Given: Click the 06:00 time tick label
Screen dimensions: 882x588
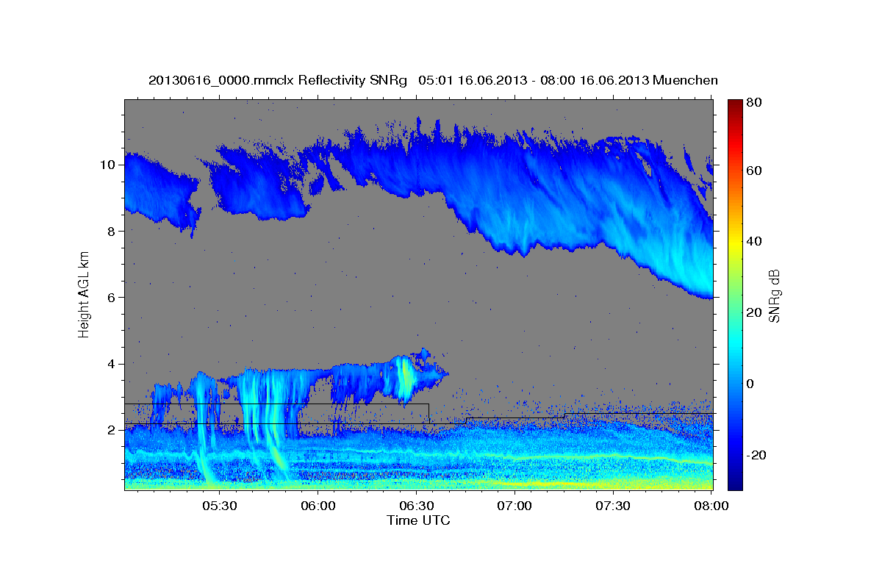Looking at the screenshot, I should pyautogui.click(x=318, y=506).
